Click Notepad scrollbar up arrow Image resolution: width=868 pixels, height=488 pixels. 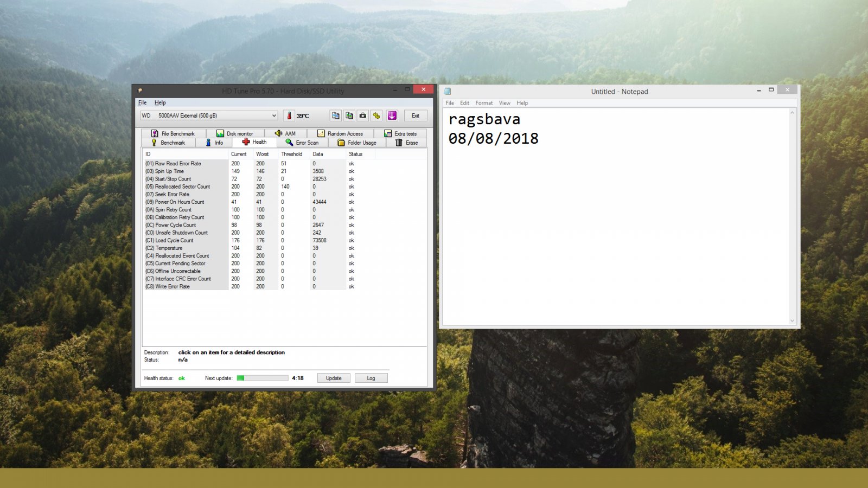tap(792, 113)
